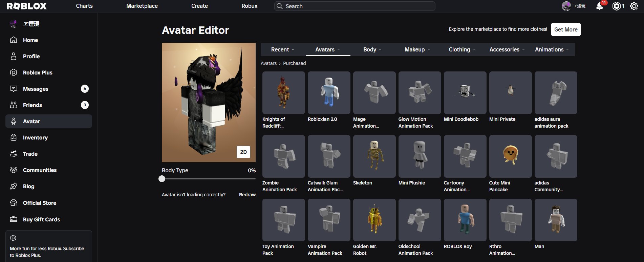Click the Purchased breadcrumb text

click(294, 63)
